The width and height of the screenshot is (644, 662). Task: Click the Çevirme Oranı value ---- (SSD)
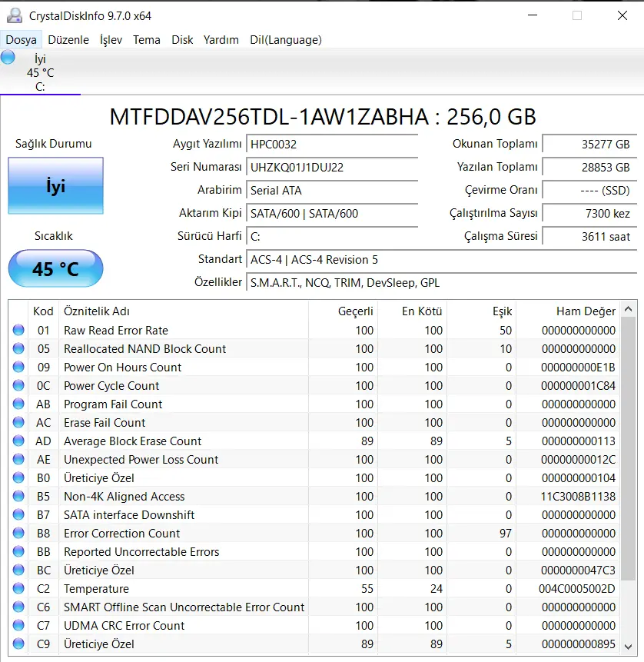(x=589, y=191)
